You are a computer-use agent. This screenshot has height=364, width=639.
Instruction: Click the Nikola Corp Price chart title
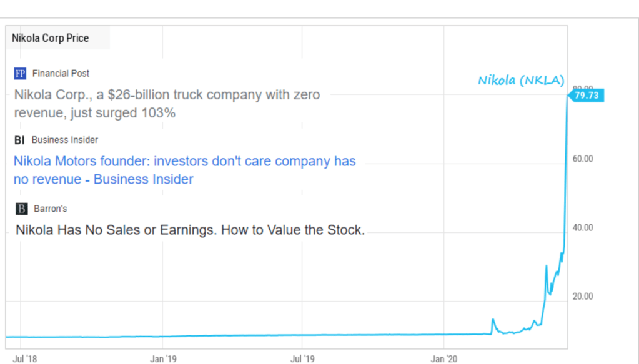[x=51, y=38]
